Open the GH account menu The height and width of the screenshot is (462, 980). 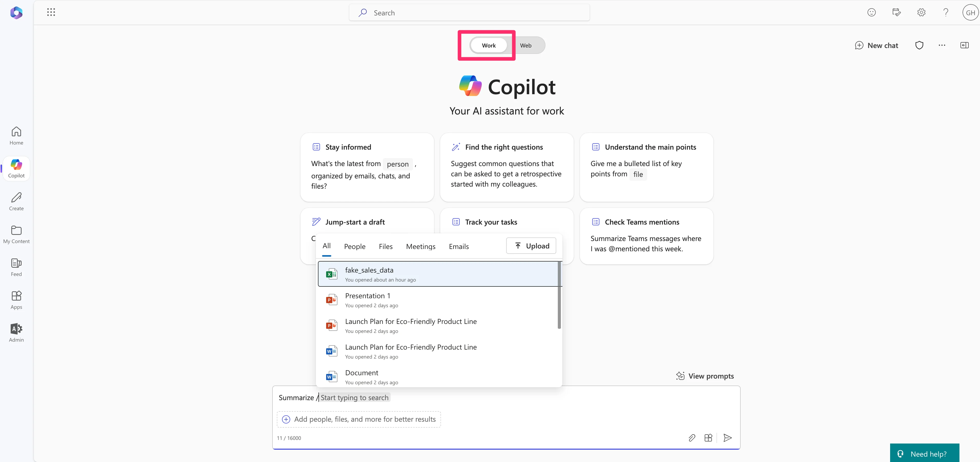(x=970, y=13)
